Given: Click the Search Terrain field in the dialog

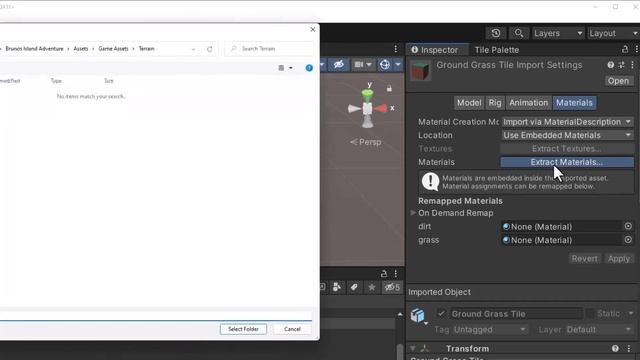Looking at the screenshot, I should tap(270, 49).
